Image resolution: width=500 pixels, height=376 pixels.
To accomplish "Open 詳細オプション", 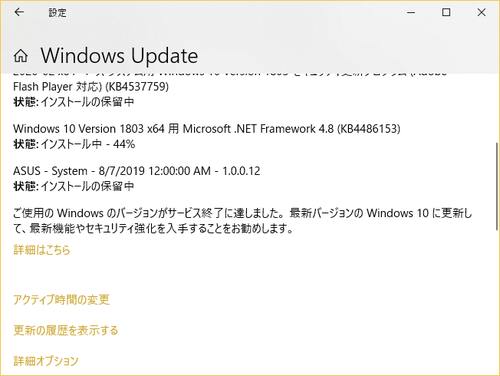I will click(46, 361).
